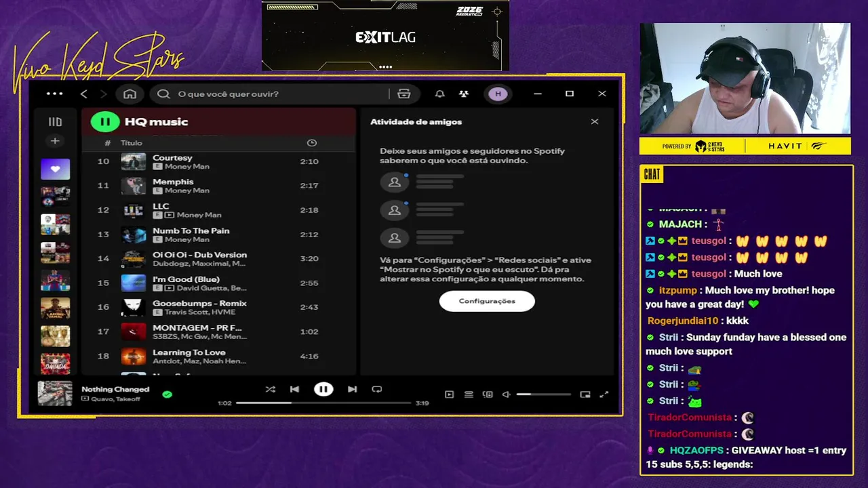Sort by the 'Título' column header
This screenshot has width=868, height=488.
pos(132,143)
